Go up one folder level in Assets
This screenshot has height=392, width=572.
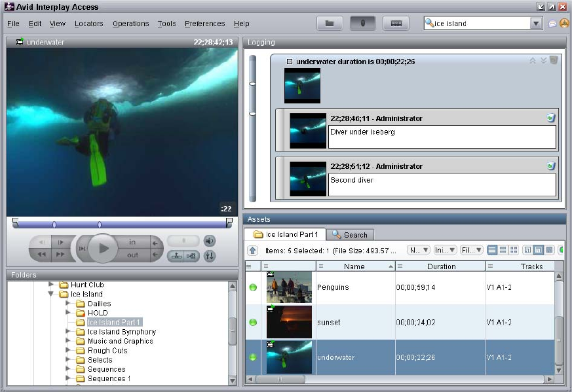coord(252,250)
